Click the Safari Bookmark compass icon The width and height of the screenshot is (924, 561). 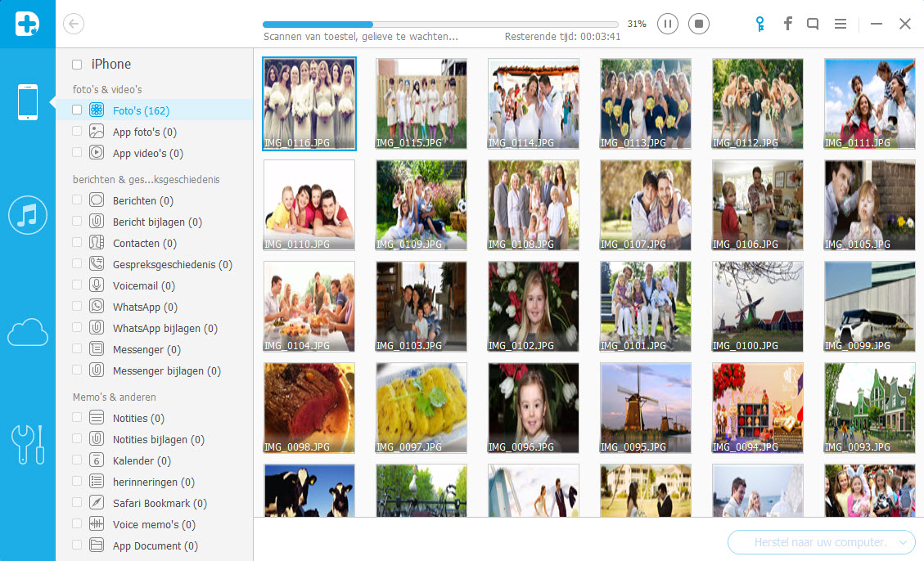97,502
